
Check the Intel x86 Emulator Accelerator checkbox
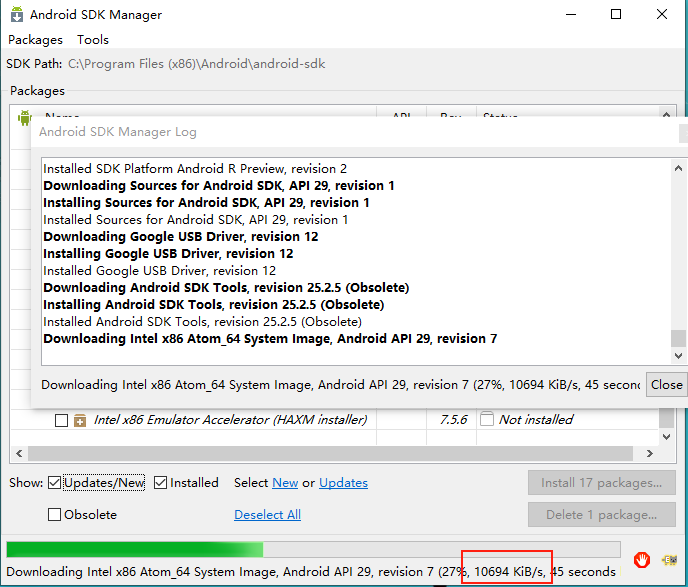tap(61, 420)
